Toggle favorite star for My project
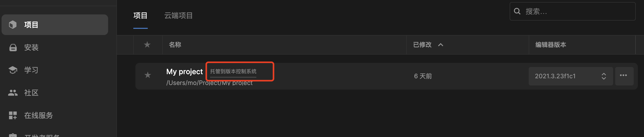 coord(148,75)
